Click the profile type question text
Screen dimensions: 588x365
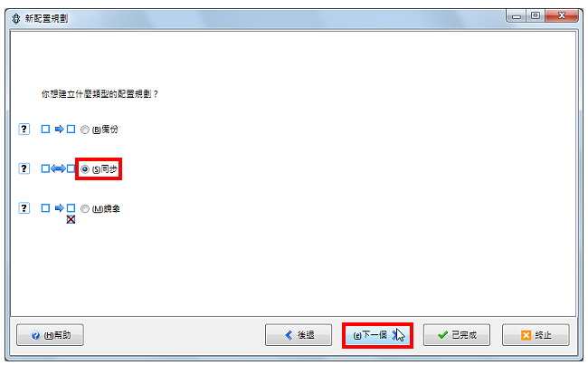coord(100,94)
